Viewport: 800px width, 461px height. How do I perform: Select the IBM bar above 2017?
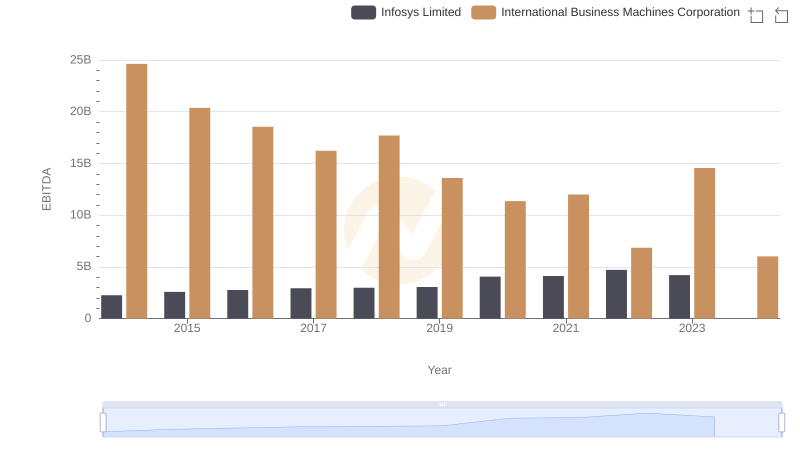coord(326,235)
